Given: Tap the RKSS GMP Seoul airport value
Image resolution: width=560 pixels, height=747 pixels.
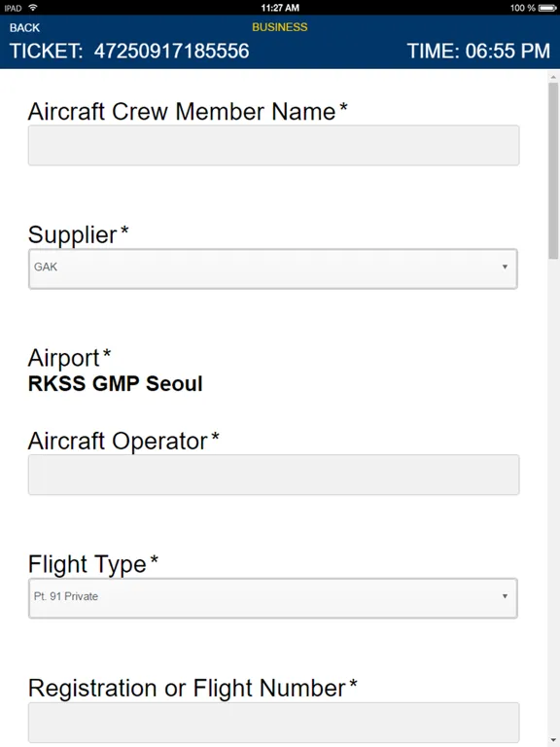Looking at the screenshot, I should [x=116, y=383].
